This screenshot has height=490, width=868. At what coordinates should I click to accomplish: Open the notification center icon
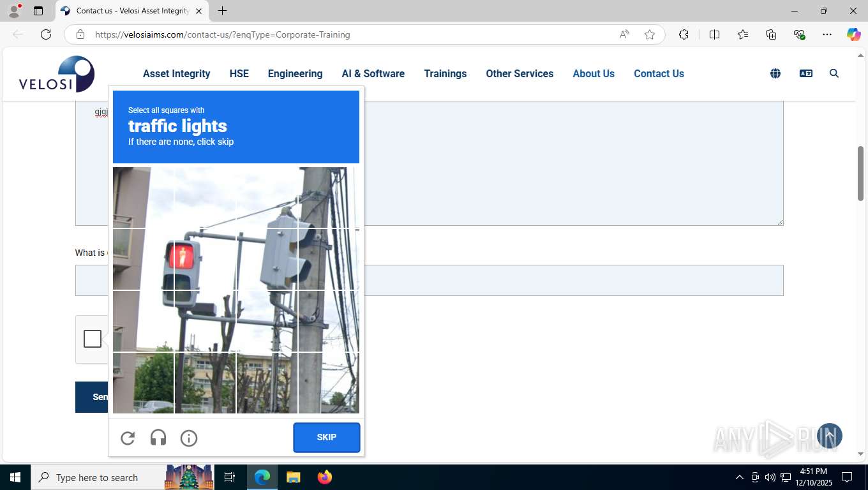tap(847, 477)
